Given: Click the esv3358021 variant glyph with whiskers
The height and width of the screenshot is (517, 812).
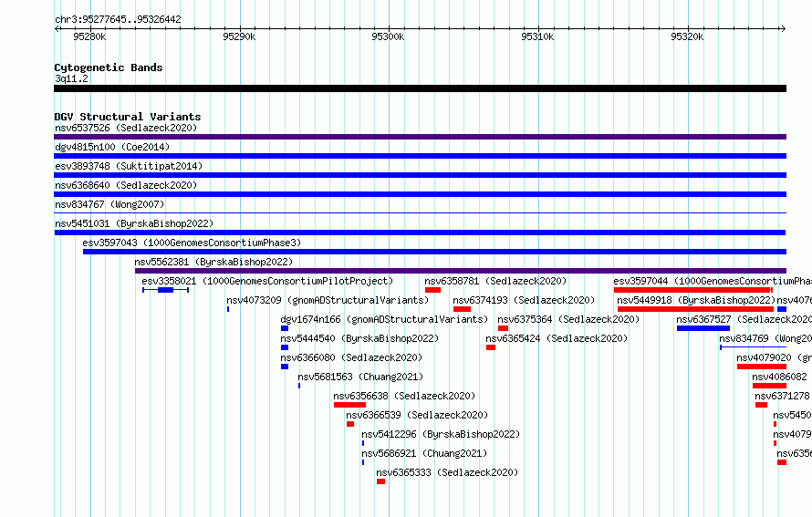Looking at the screenshot, I should coord(165,290).
